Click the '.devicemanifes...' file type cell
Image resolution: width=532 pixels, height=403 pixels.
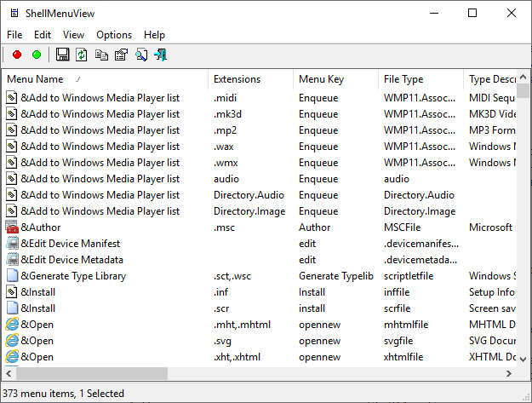point(421,244)
